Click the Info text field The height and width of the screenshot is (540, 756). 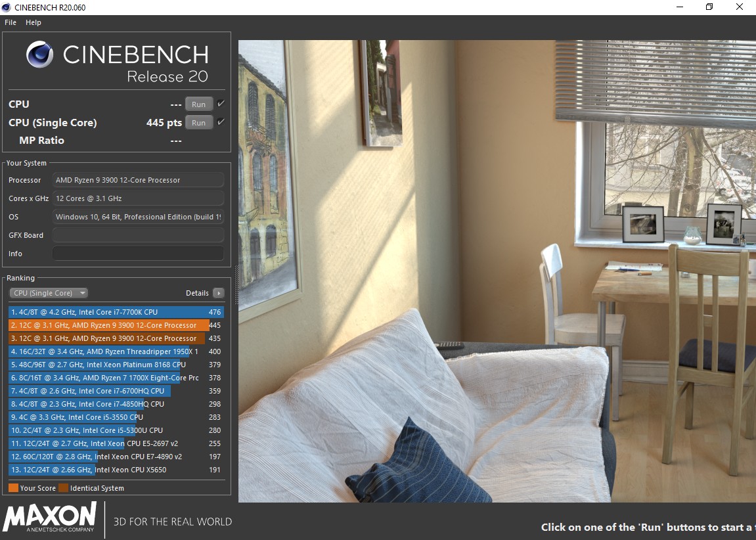click(138, 253)
